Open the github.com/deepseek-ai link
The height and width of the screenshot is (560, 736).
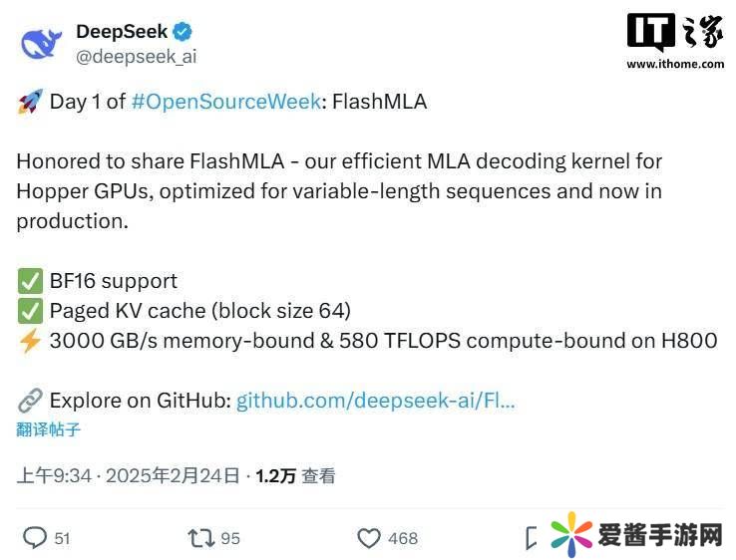click(x=375, y=401)
